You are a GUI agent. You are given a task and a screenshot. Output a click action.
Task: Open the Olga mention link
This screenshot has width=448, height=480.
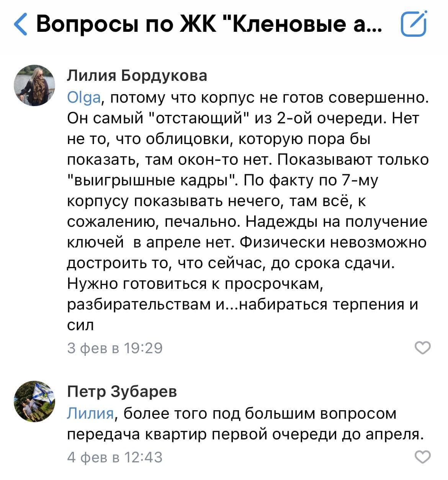click(x=84, y=98)
